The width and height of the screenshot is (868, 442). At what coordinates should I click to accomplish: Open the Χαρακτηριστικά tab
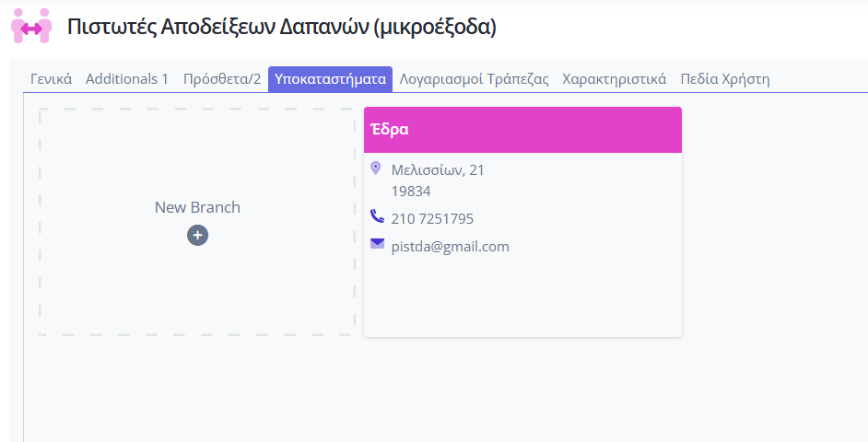click(615, 79)
